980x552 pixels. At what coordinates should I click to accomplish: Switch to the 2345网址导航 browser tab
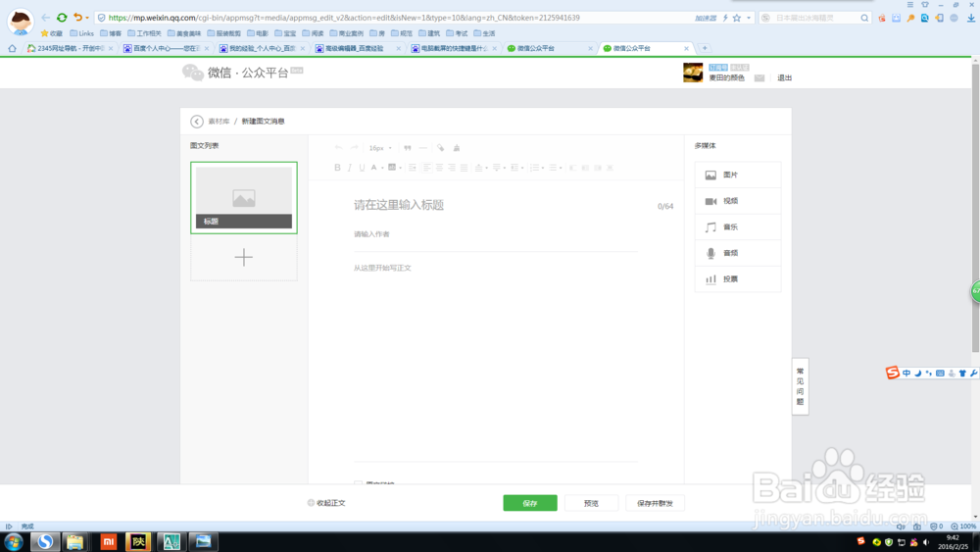tap(69, 48)
